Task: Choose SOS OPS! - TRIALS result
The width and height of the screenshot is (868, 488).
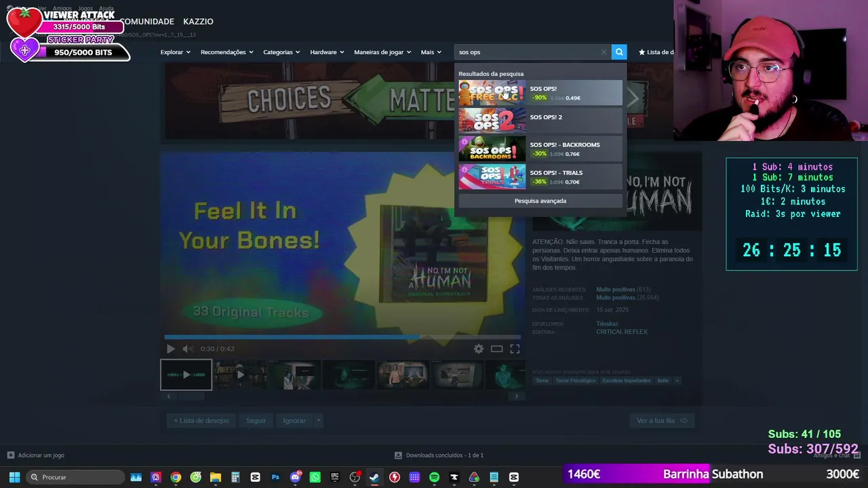Action: point(540,176)
